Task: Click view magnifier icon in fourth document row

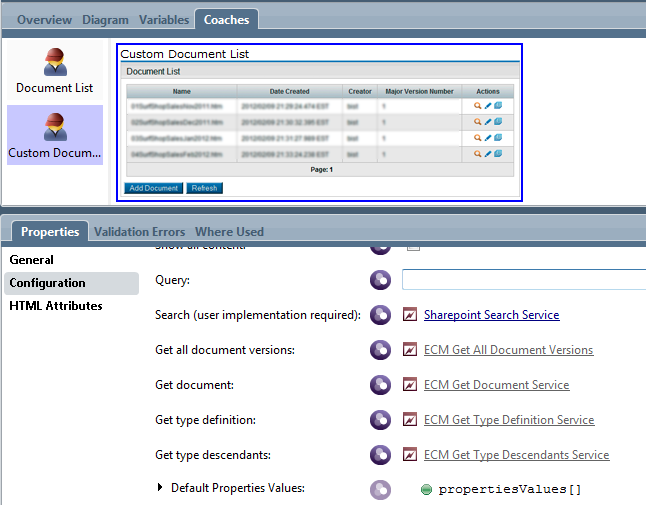Action: 477,154
